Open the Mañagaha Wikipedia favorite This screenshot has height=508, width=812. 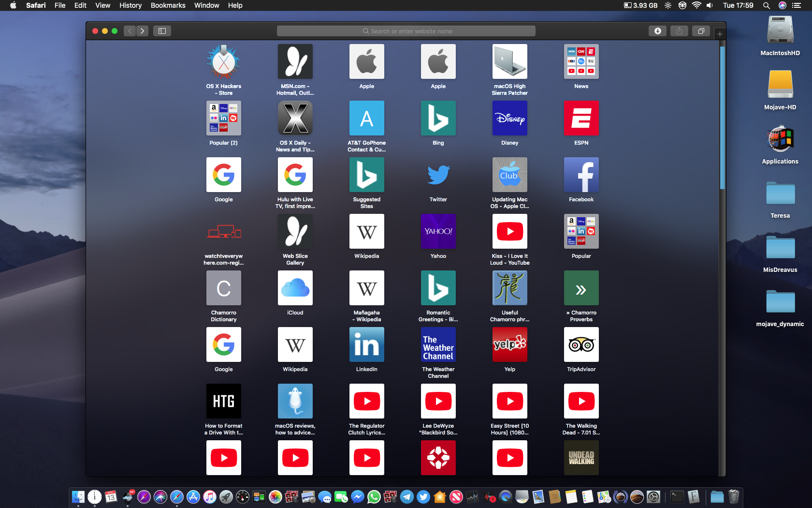click(x=367, y=288)
